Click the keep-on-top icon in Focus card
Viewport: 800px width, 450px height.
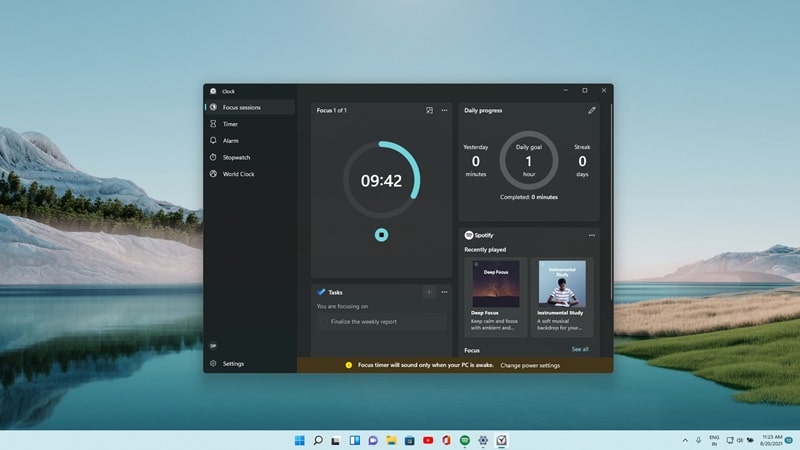click(x=429, y=110)
